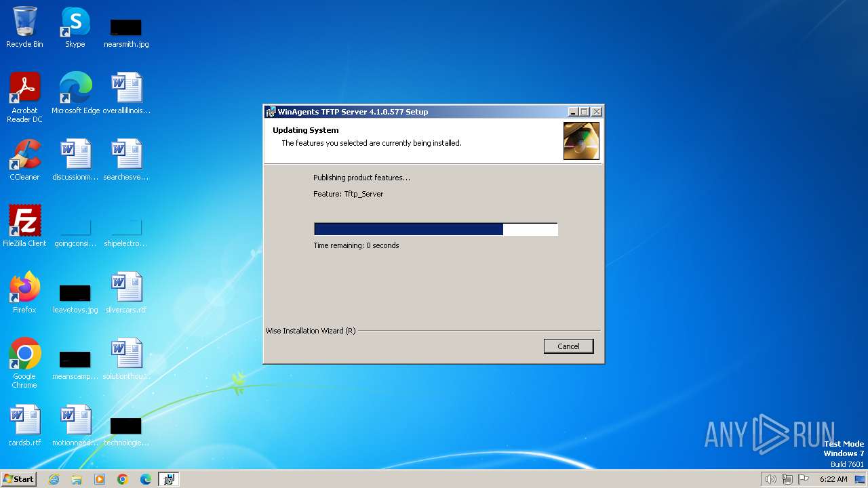This screenshot has height=488, width=868.
Task: Cancel the WinAgents TFTP Server installation
Action: (x=568, y=346)
